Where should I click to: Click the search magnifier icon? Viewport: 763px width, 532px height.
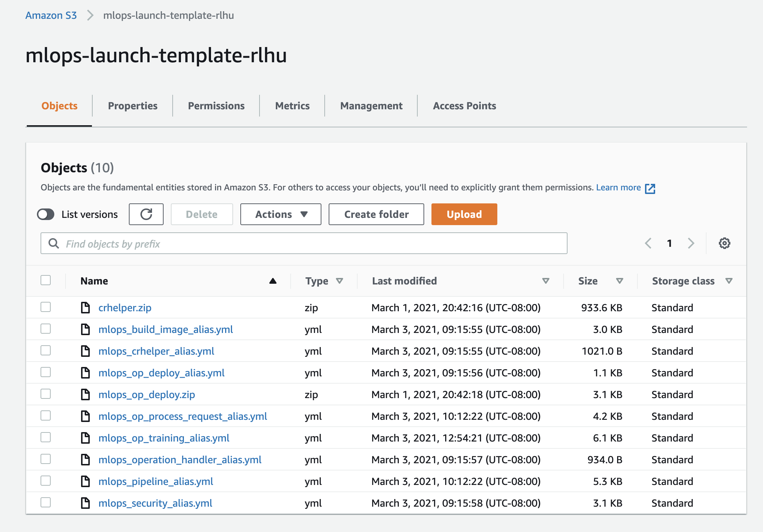click(x=54, y=244)
